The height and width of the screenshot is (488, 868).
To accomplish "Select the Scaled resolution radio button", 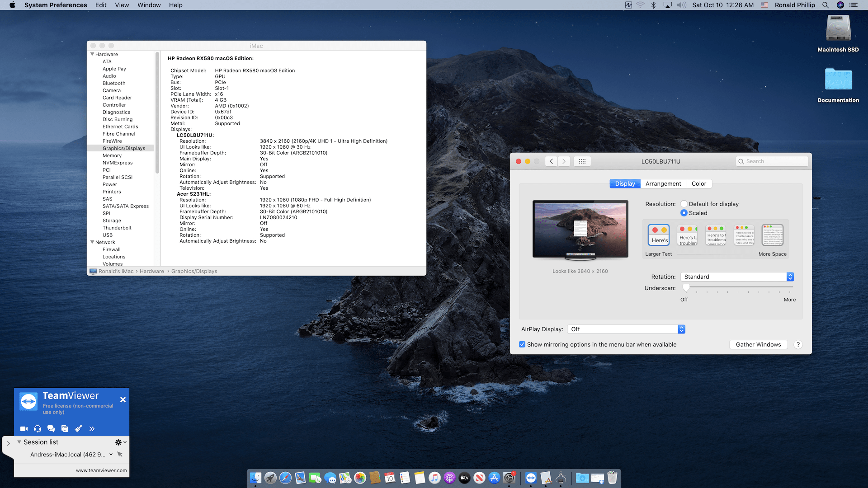I will pos(684,213).
